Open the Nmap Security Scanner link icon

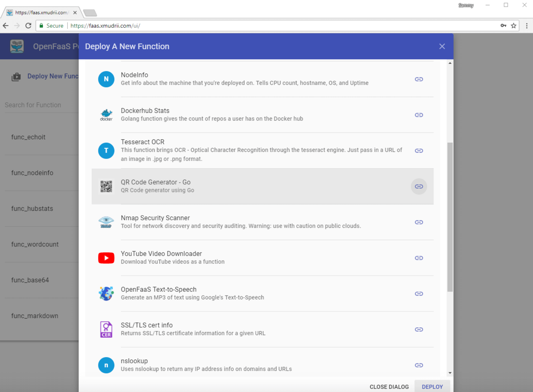pos(419,222)
